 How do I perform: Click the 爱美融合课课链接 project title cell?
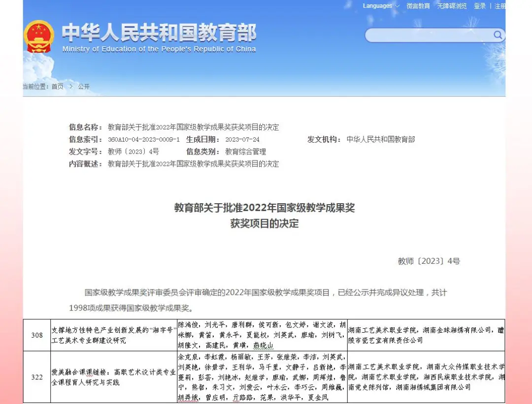pyautogui.click(x=113, y=377)
